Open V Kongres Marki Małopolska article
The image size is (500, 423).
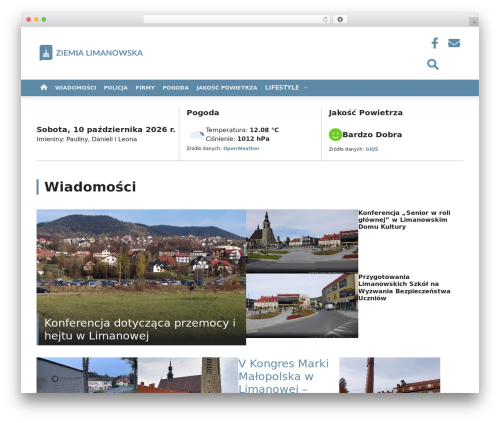point(284,376)
